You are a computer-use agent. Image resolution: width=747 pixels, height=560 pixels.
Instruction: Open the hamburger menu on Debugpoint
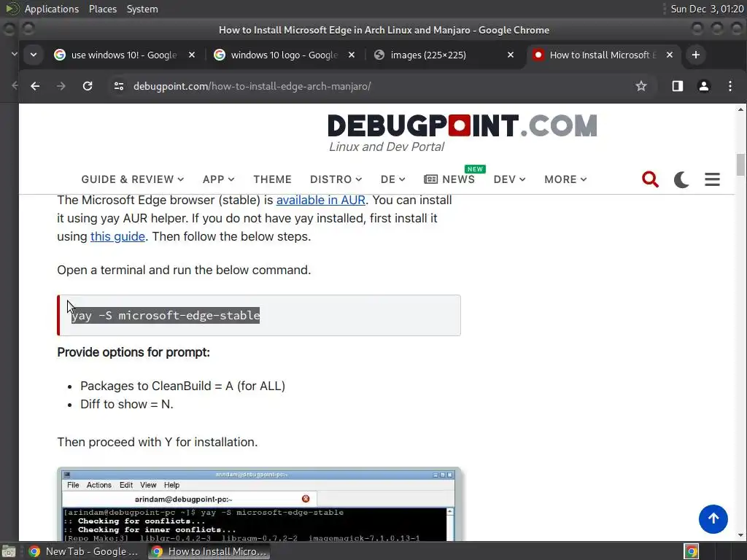coord(712,179)
